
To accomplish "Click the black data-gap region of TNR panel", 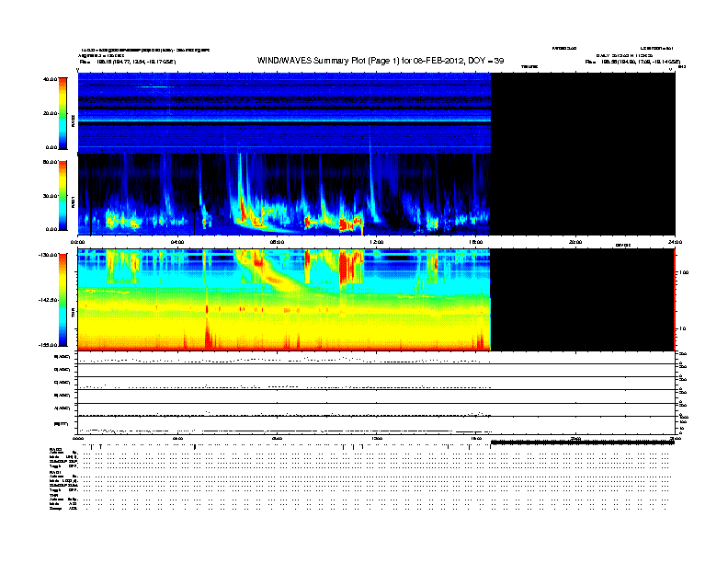I will (x=583, y=300).
